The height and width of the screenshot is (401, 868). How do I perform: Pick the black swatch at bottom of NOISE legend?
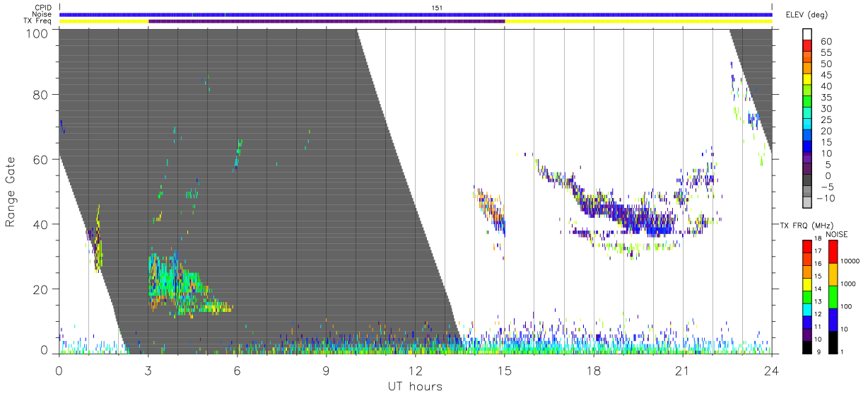click(x=833, y=341)
